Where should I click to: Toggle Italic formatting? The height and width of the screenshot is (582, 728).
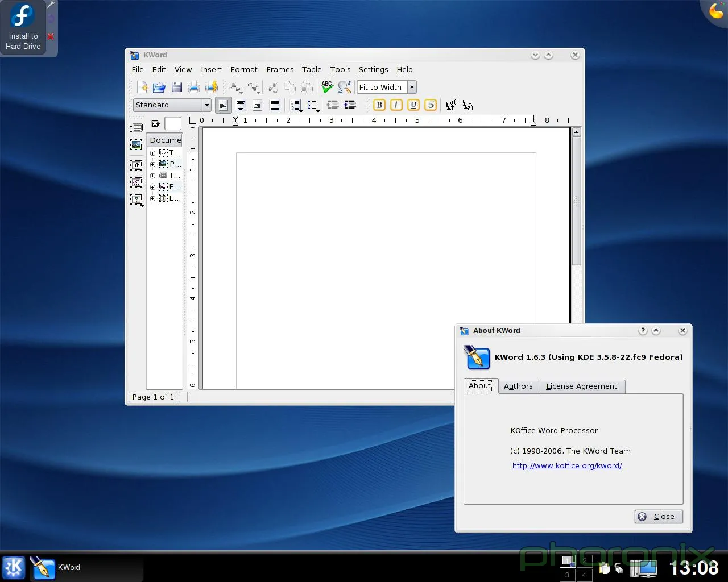(x=396, y=105)
